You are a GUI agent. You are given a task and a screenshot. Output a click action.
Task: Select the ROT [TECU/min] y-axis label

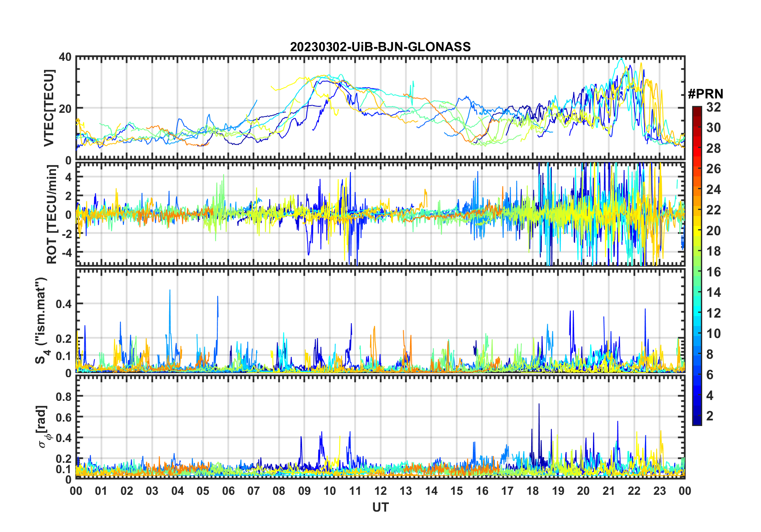coord(52,214)
